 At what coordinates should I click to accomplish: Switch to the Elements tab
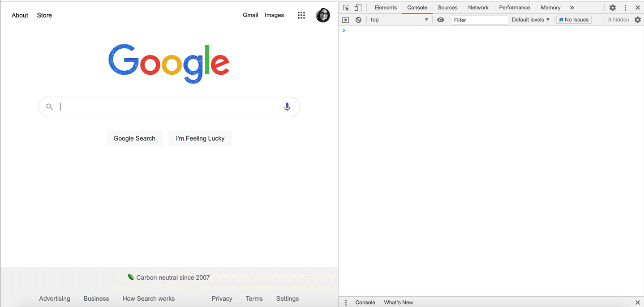point(386,8)
